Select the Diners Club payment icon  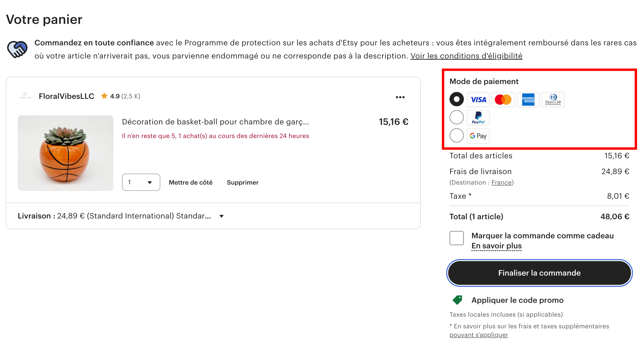point(553,100)
